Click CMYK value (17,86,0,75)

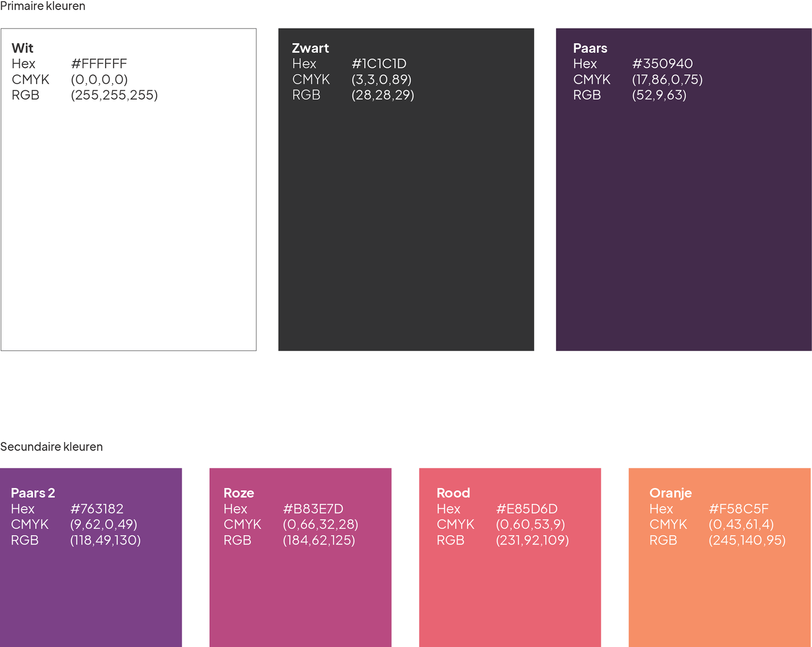coord(667,79)
